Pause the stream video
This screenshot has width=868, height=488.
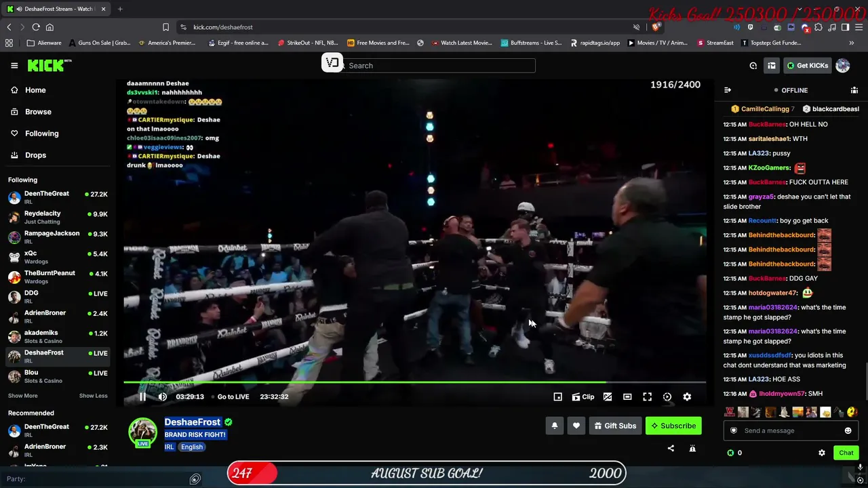click(x=142, y=397)
